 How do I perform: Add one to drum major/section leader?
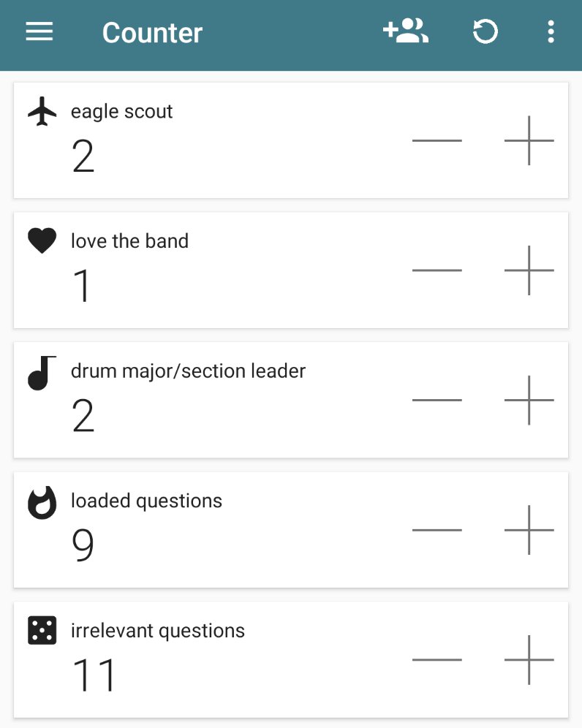[529, 401]
